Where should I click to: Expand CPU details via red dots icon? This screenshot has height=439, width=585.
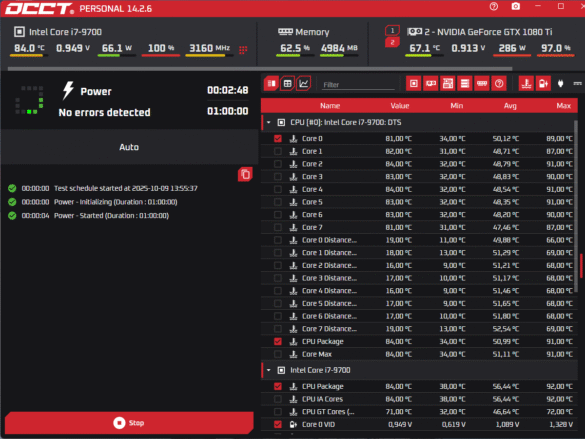point(243,50)
